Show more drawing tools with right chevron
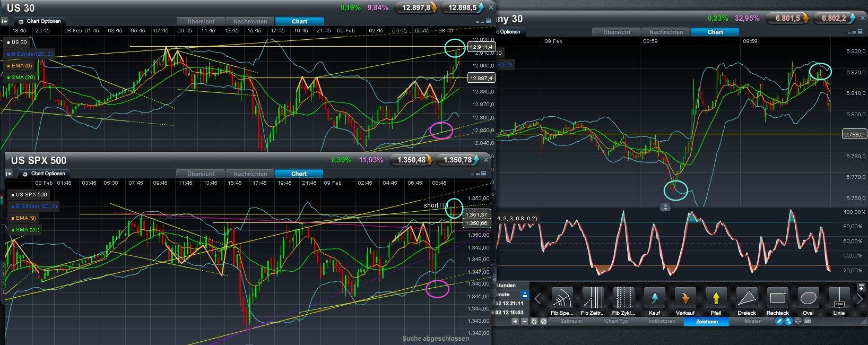Screen dimensions: 868x345 [x=860, y=299]
